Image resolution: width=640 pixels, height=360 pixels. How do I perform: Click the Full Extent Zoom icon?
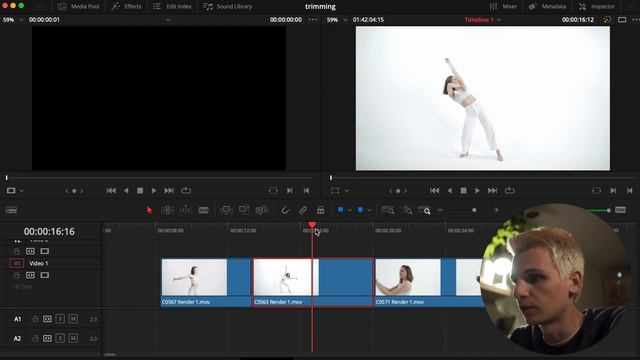click(x=387, y=210)
